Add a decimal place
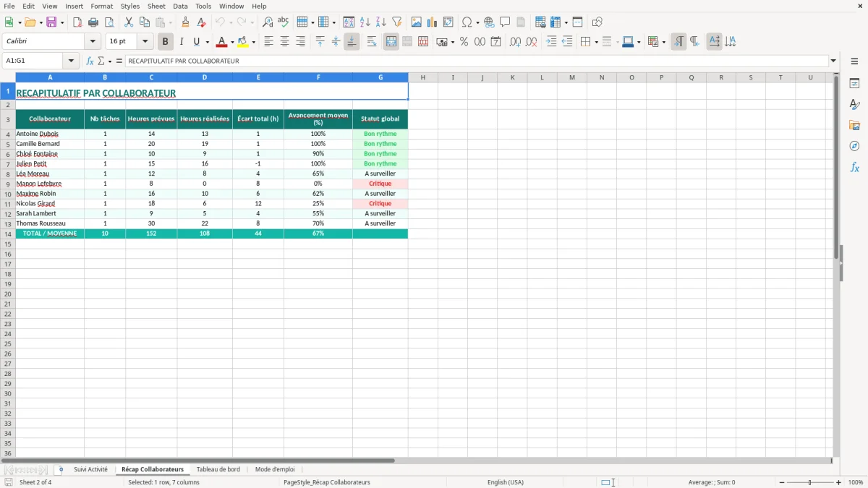Viewport: 868px width, 488px height. pyautogui.click(x=515, y=42)
